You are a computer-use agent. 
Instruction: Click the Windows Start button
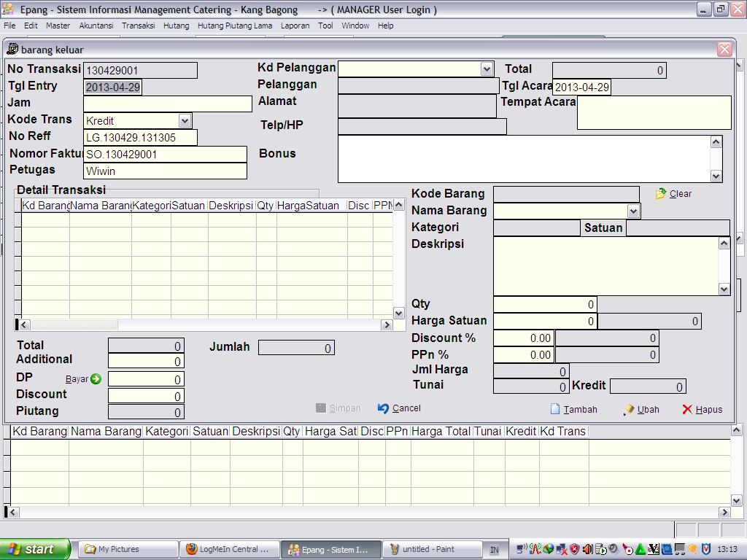[35, 549]
